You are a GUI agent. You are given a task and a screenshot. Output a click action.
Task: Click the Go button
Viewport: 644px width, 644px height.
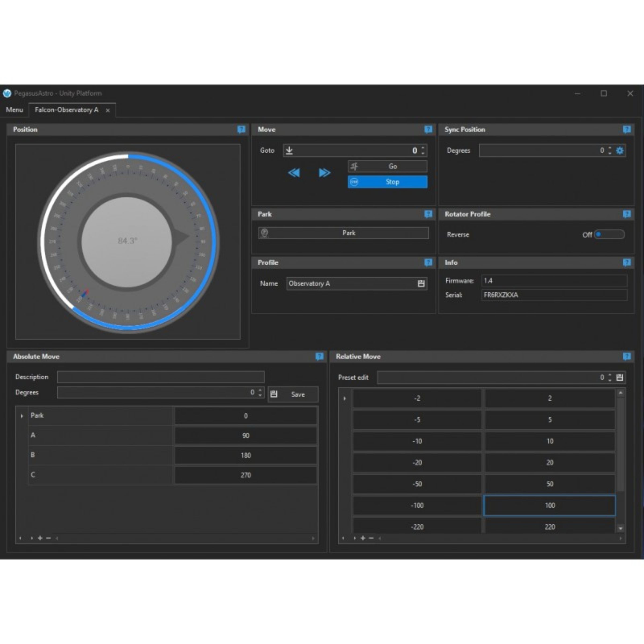click(387, 166)
